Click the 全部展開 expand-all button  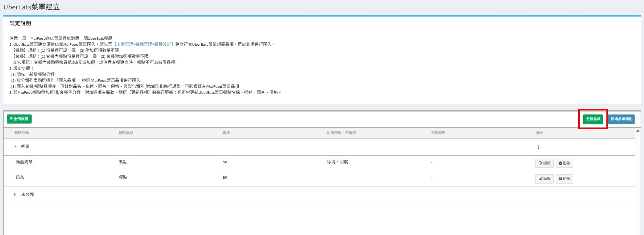point(19,119)
